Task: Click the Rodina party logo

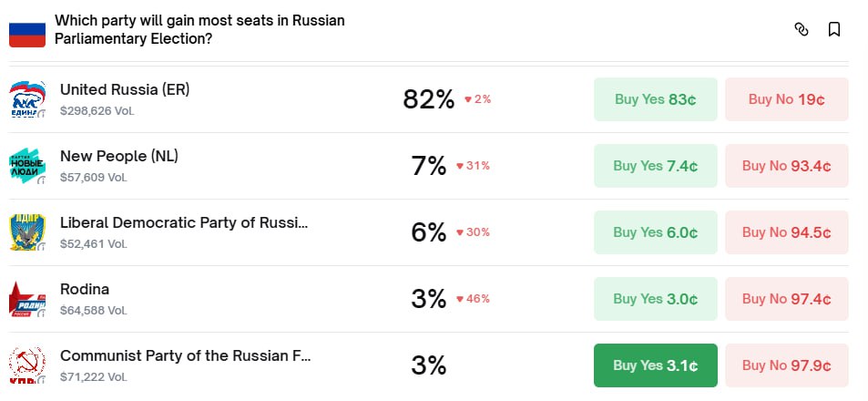Action: [x=27, y=299]
